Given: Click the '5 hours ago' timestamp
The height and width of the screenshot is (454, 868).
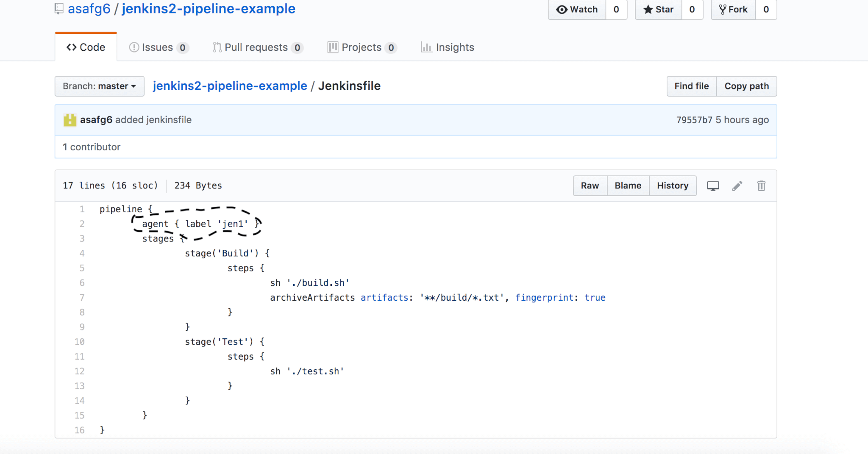Looking at the screenshot, I should point(742,120).
